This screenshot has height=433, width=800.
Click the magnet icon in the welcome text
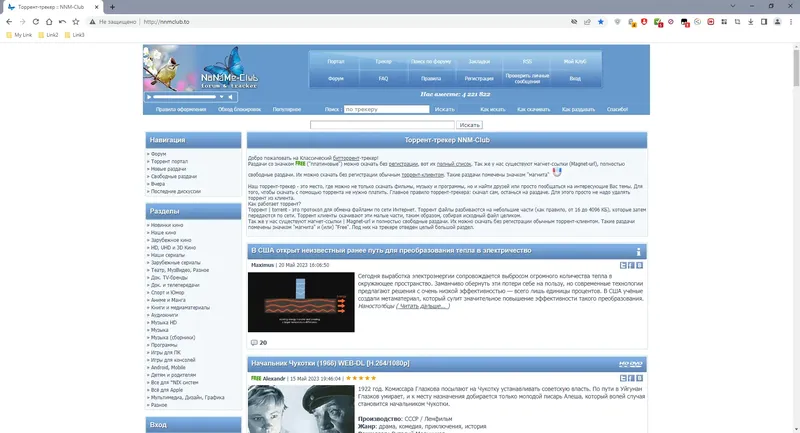[x=557, y=172]
